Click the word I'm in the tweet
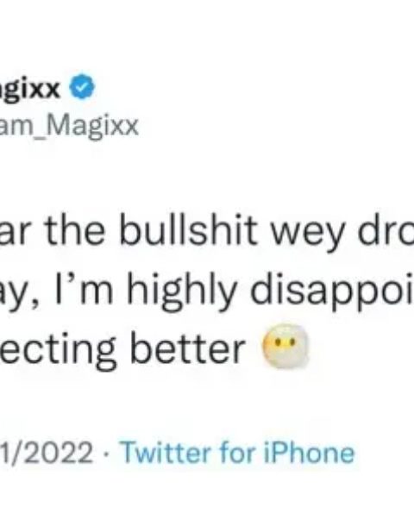 (x=85, y=287)
